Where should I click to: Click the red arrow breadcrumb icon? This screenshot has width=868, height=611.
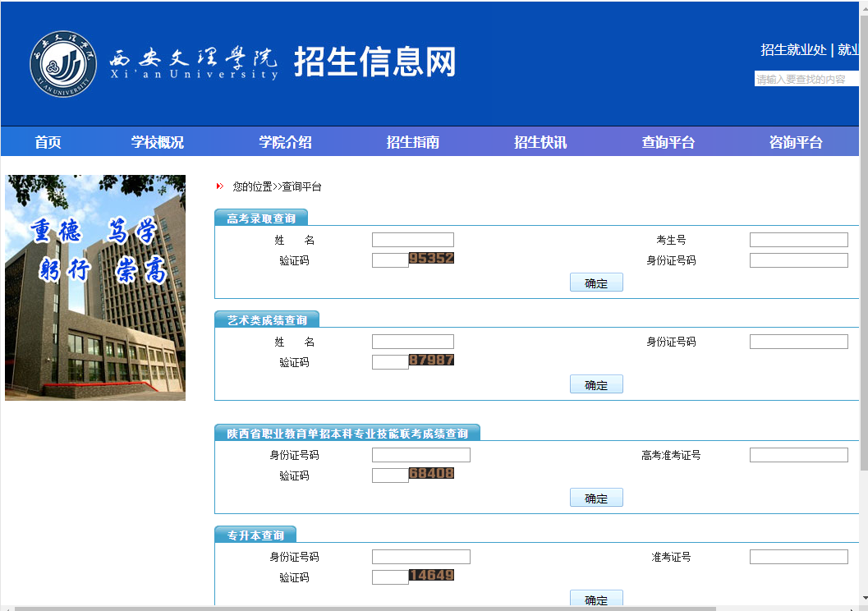click(219, 186)
